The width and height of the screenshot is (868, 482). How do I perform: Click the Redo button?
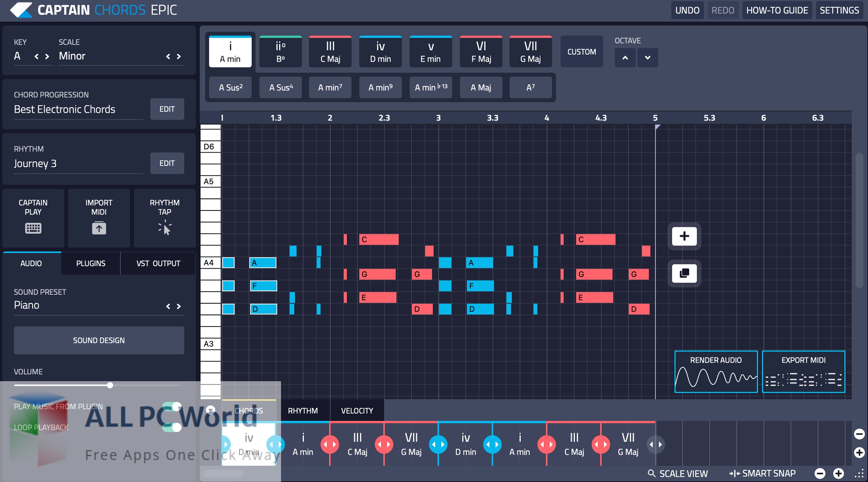tap(723, 10)
